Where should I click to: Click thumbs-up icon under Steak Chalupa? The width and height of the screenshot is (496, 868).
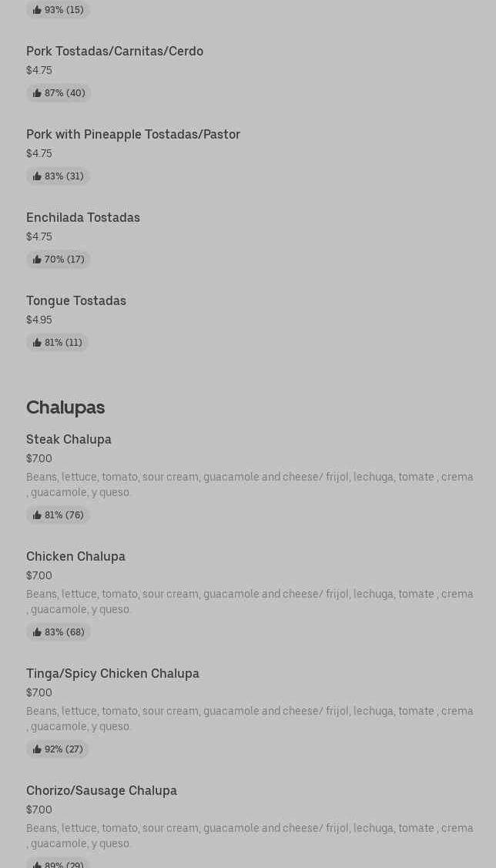pyautogui.click(x=37, y=515)
